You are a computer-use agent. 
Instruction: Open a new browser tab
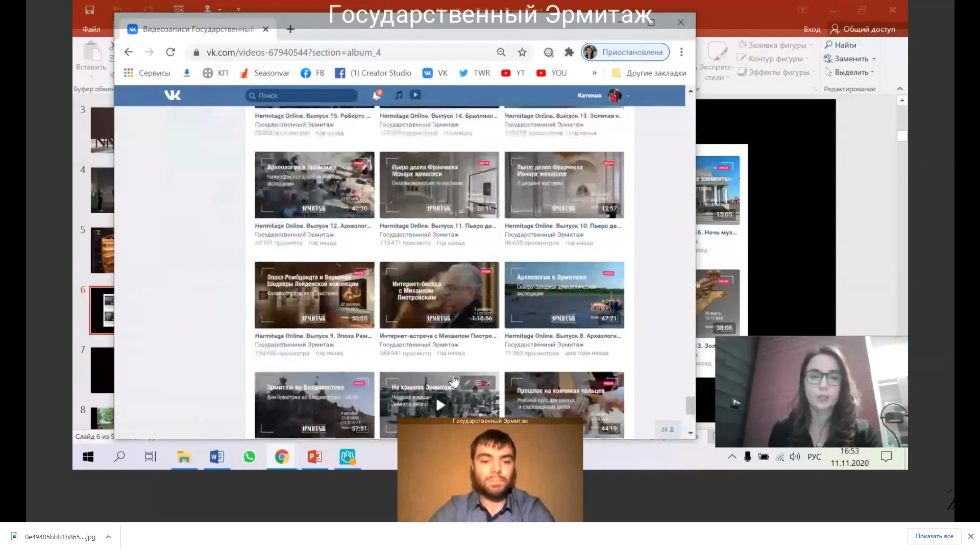coord(290,29)
